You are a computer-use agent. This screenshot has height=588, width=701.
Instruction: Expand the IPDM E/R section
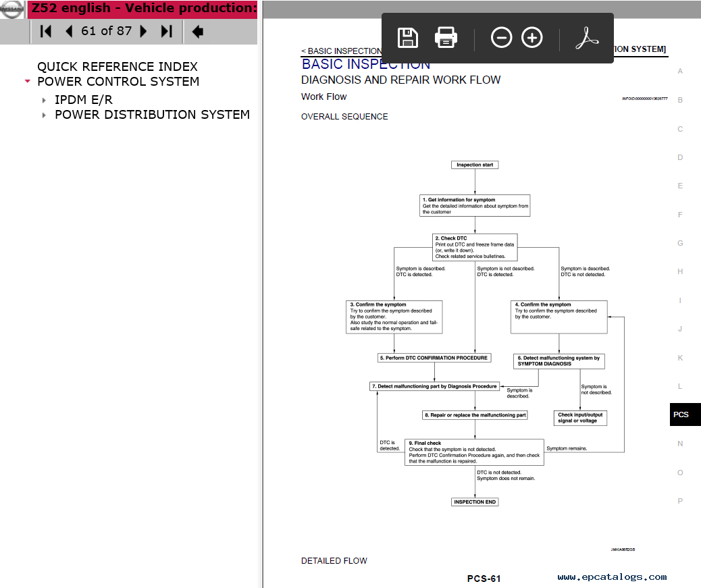tap(44, 100)
